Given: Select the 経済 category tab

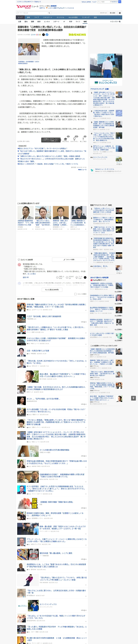Looking at the screenshot, I should [39, 21].
